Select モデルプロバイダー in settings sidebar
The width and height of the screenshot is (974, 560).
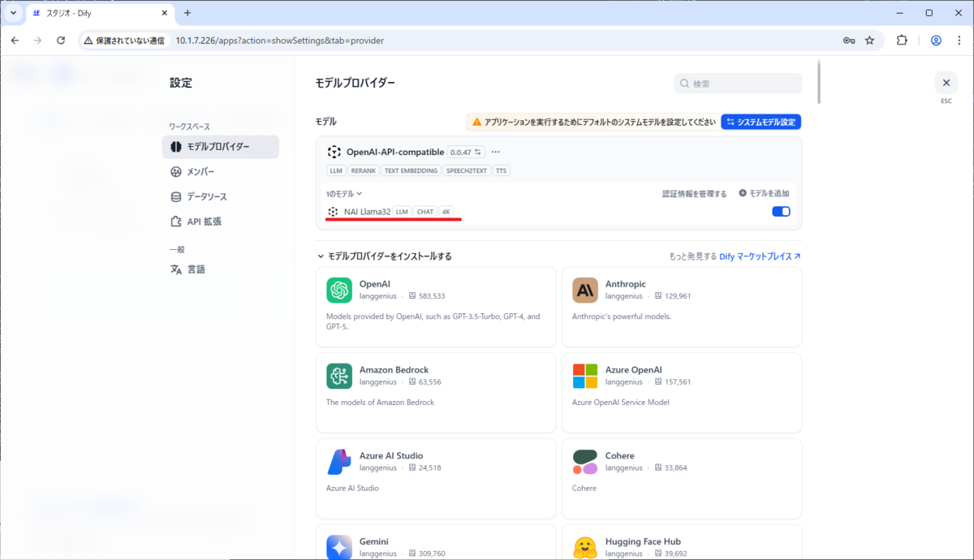point(221,147)
